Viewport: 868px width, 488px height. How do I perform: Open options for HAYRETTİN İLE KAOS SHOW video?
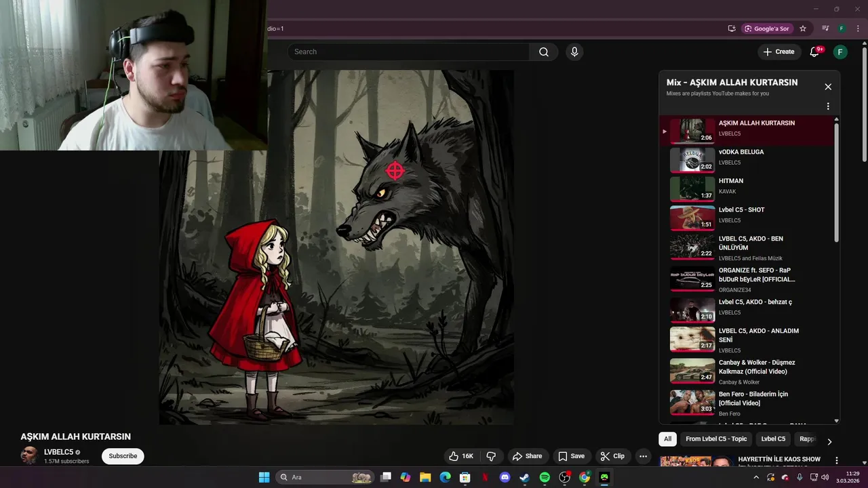837,460
